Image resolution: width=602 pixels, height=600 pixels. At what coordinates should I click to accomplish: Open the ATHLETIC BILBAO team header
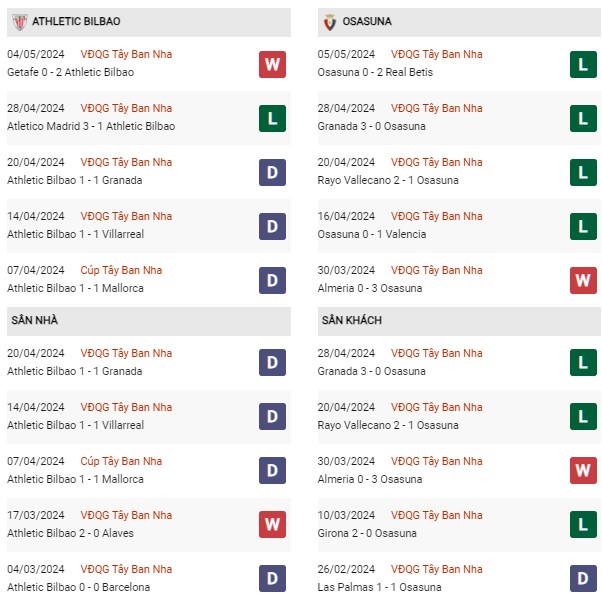(x=149, y=22)
